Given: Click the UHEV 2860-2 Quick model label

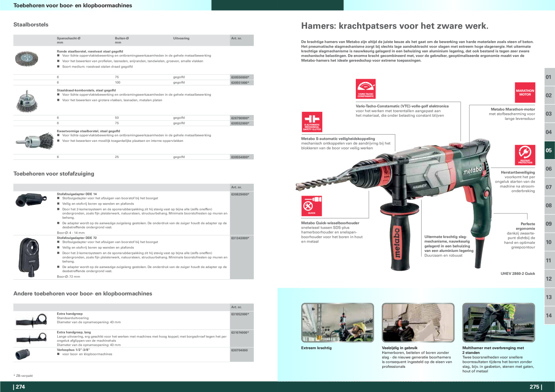Looking at the screenshot, I should (517, 273).
